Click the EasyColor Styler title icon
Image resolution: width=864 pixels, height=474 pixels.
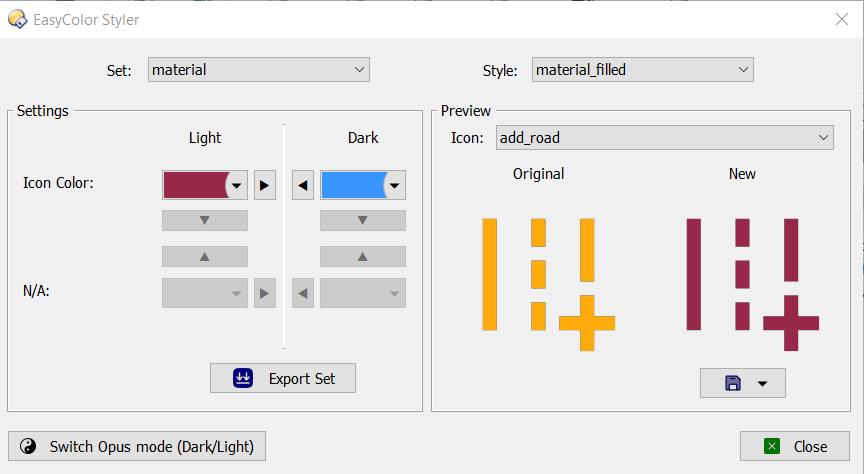tap(17, 19)
